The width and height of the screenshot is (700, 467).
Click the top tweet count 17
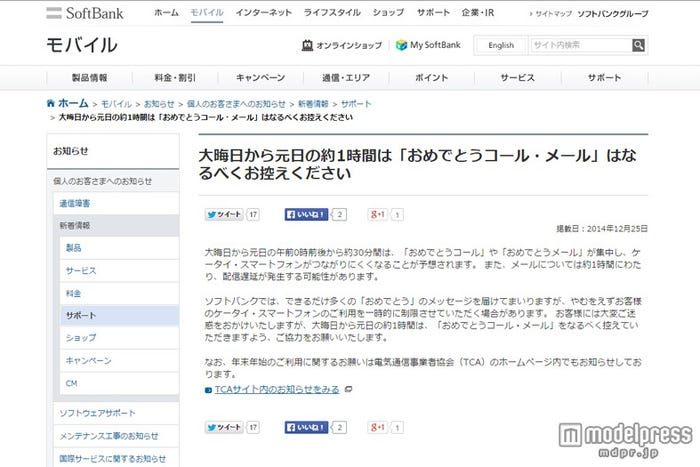pos(253,215)
